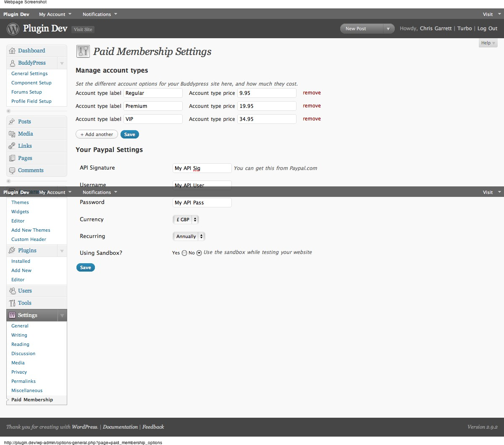Open Users via its people icon
504x445 pixels.
tap(12, 291)
